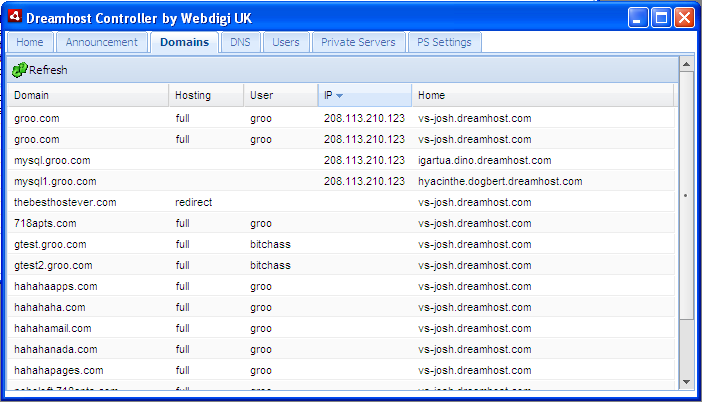Select the gtest.groo.com domain
This screenshot has height=402, width=702.
(x=50, y=244)
